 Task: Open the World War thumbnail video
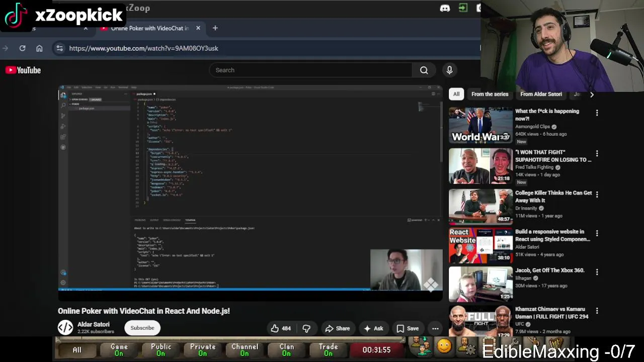pyautogui.click(x=480, y=125)
